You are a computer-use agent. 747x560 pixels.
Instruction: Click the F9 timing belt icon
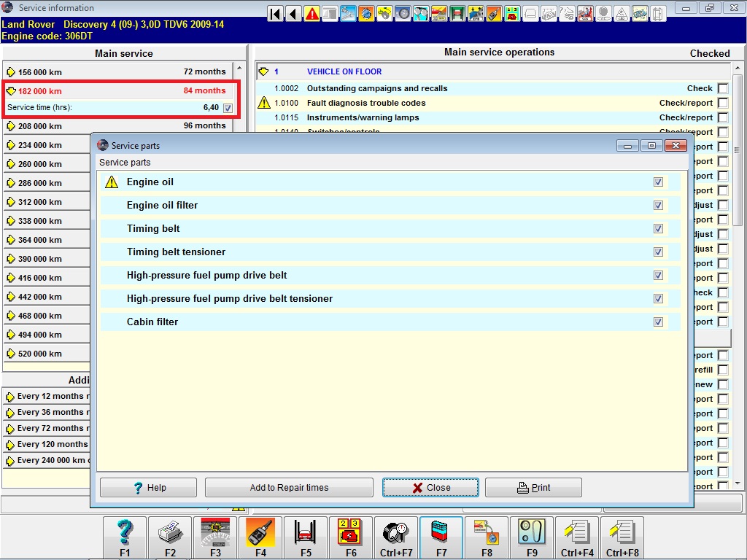tap(532, 537)
